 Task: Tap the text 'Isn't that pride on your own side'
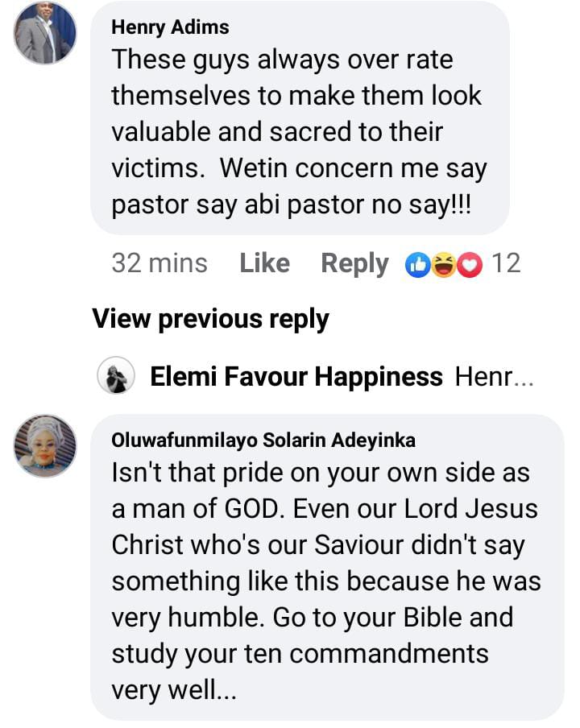(x=321, y=473)
